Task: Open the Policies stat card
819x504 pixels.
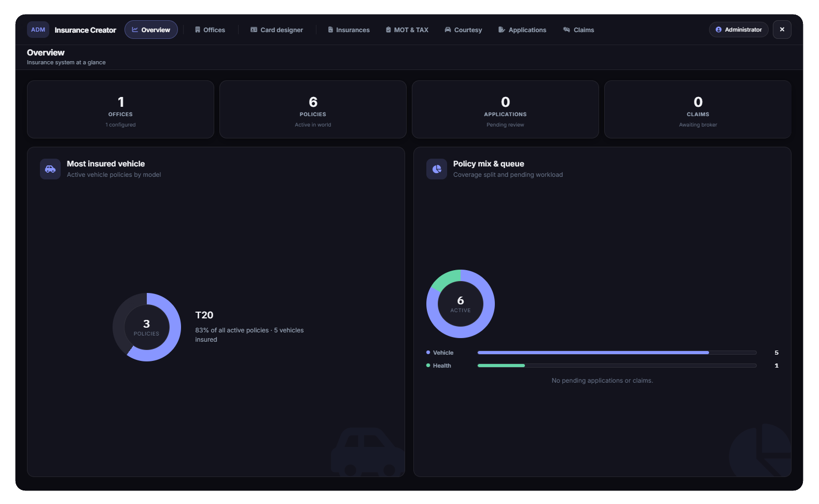Action: pos(313,109)
